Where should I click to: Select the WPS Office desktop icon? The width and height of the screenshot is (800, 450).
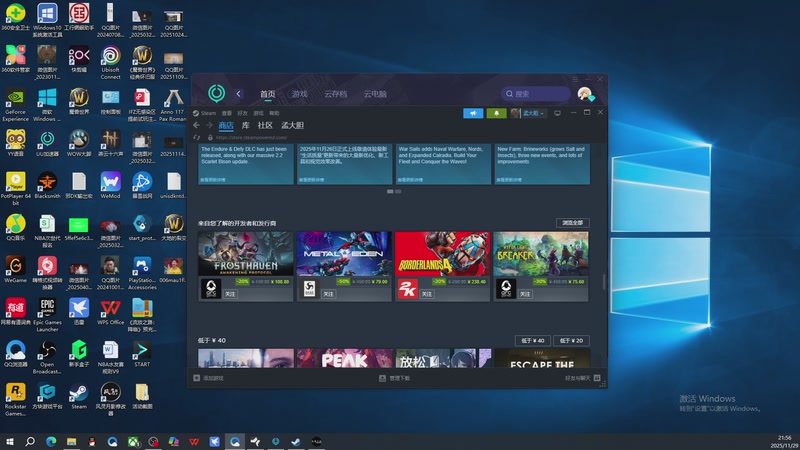[110, 312]
